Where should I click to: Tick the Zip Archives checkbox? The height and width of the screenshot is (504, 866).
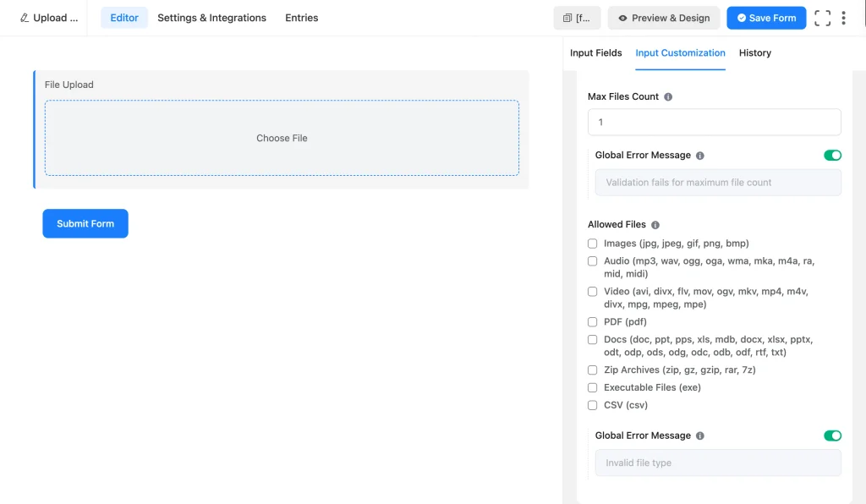pos(592,370)
